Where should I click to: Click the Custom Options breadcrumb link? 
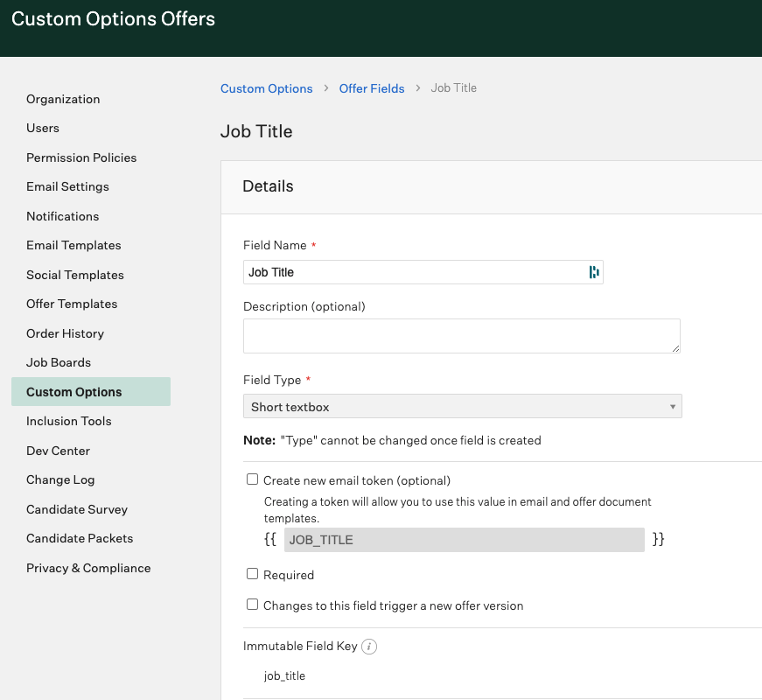point(266,88)
